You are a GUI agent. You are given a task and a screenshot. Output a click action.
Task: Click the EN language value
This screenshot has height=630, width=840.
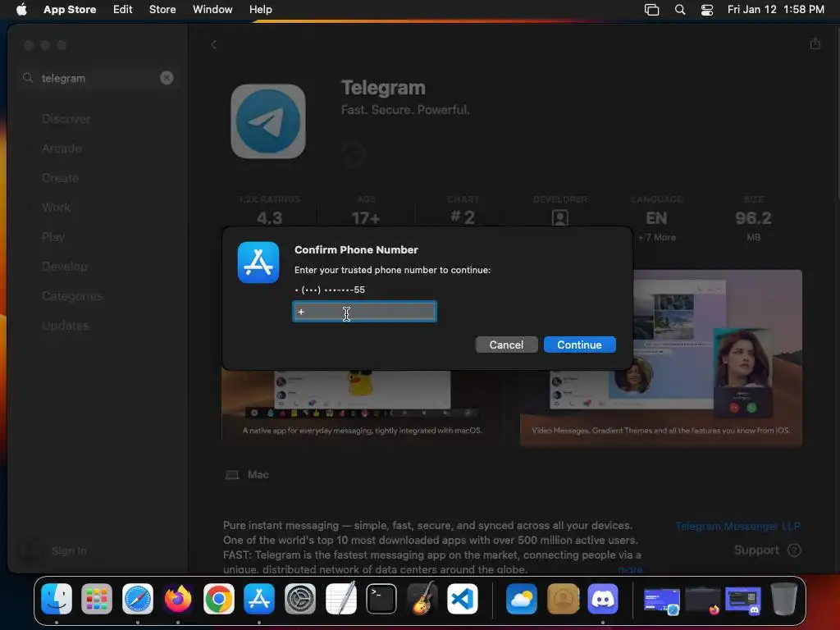[x=656, y=218]
